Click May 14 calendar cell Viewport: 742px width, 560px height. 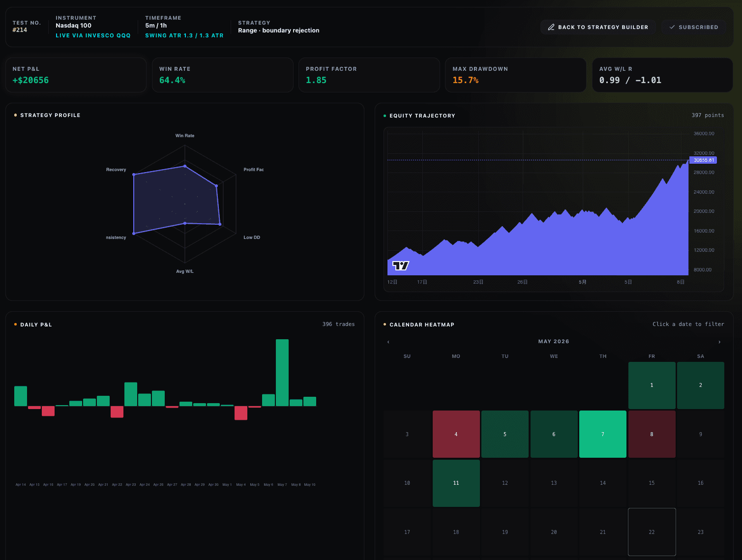point(603,483)
